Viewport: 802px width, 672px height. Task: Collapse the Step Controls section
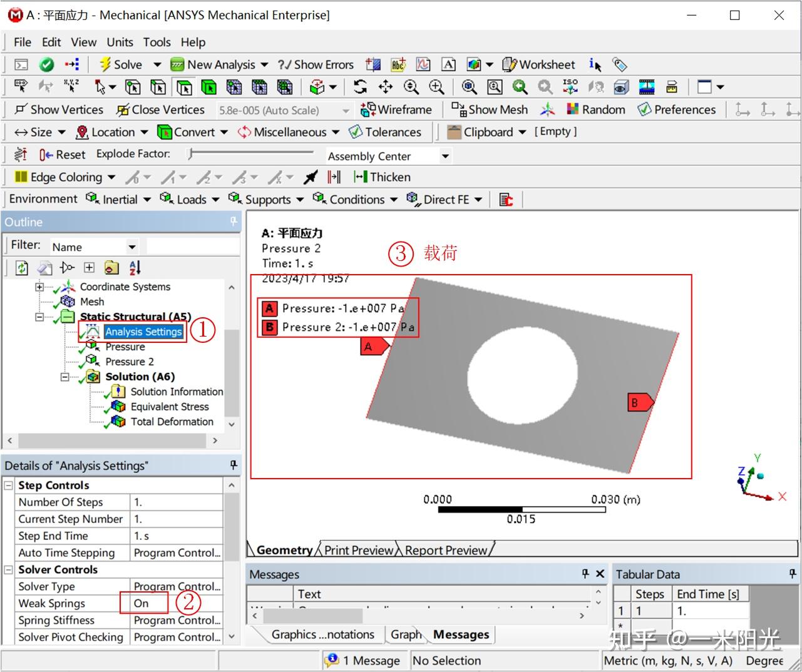pyautogui.click(x=8, y=486)
